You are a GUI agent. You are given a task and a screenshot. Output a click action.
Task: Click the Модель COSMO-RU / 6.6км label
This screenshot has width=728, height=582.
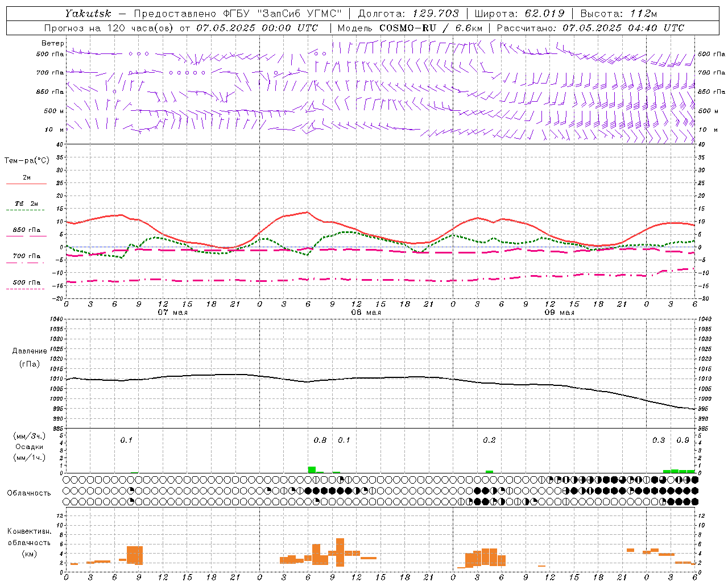tap(410, 28)
